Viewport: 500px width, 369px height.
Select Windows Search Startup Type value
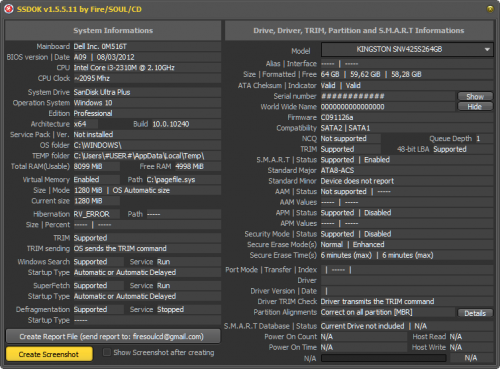[125, 272]
